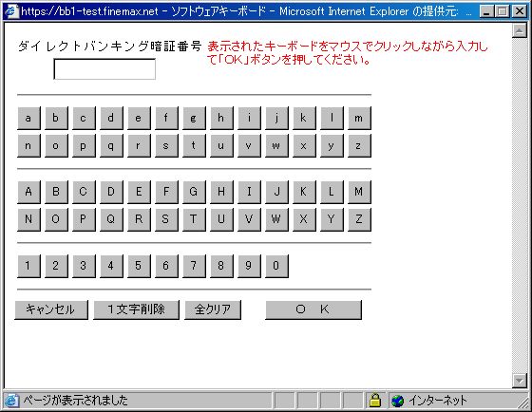Click the lowercase 'c' key

click(x=84, y=118)
